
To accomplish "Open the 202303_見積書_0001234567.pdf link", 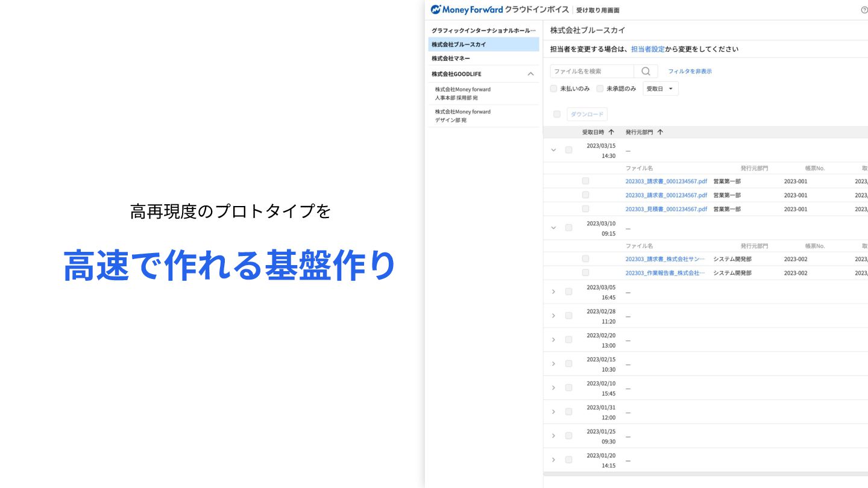I will click(666, 209).
